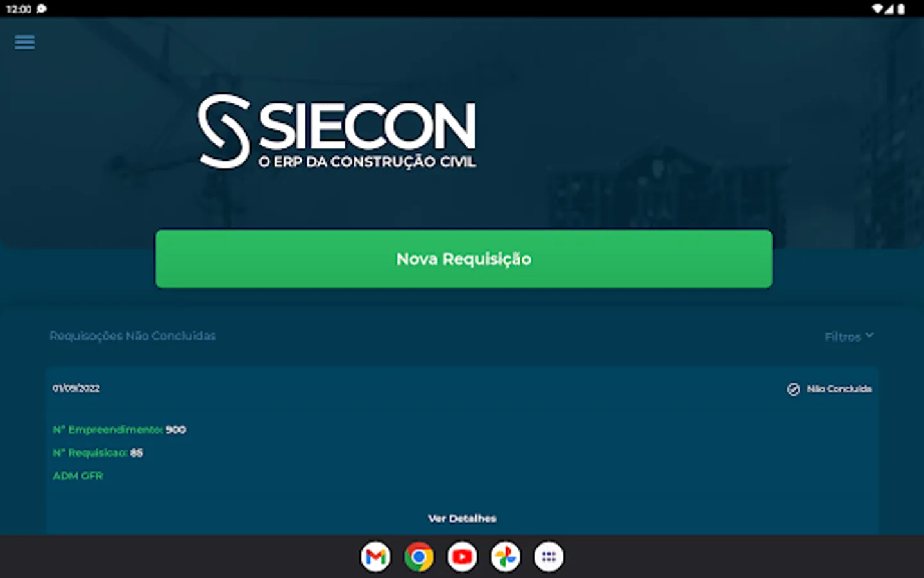Click the Não Concluída status text

[839, 389]
